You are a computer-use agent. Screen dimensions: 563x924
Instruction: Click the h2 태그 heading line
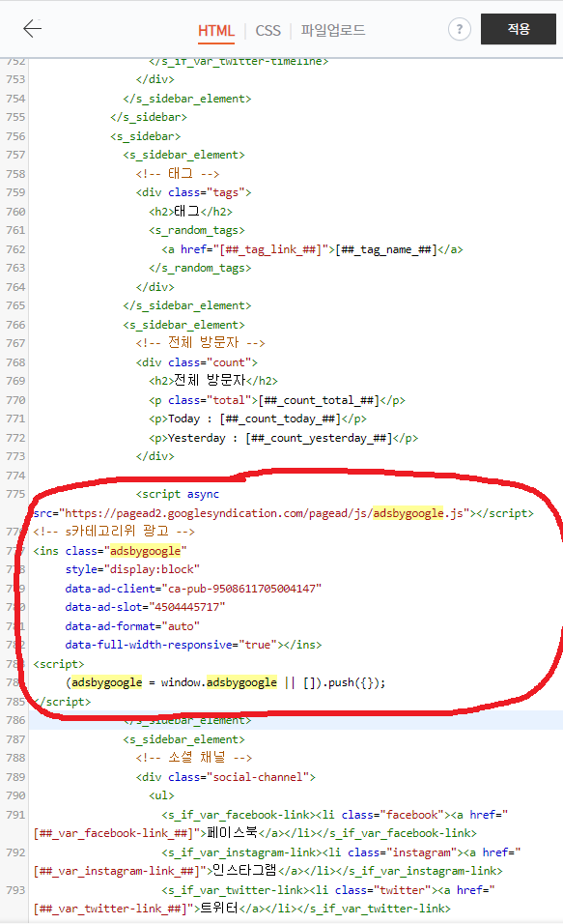[x=191, y=212]
